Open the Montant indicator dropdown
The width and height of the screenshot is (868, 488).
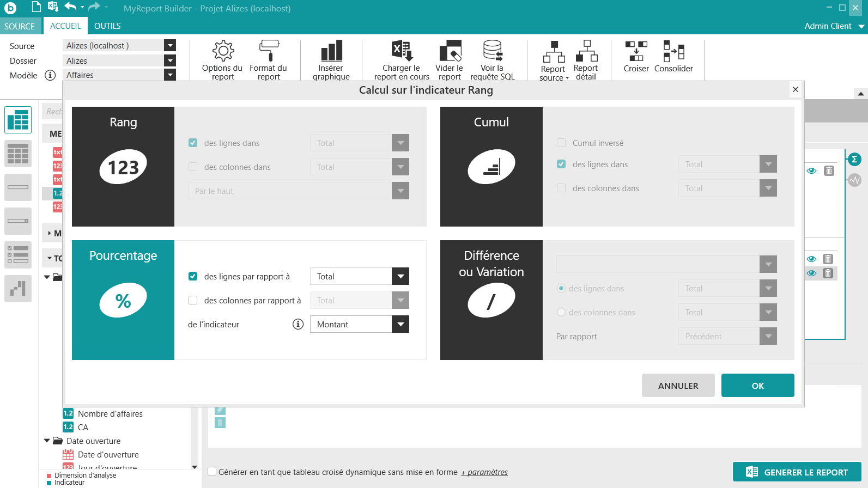click(400, 324)
